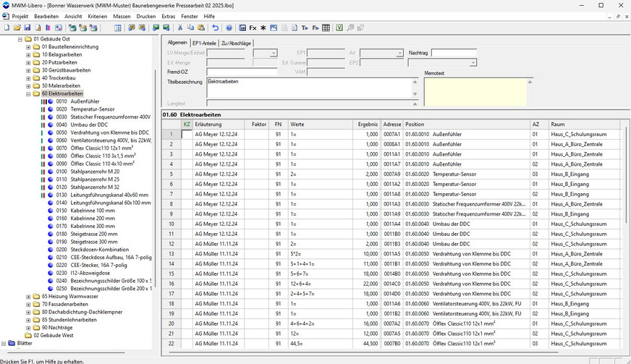Open the Massen menu

coord(123,15)
